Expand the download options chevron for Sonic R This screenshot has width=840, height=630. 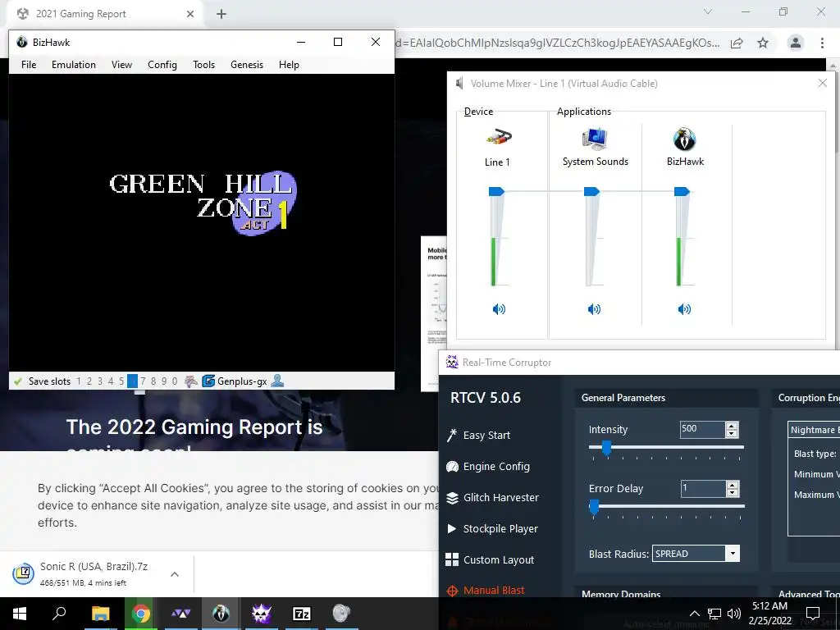coord(175,574)
